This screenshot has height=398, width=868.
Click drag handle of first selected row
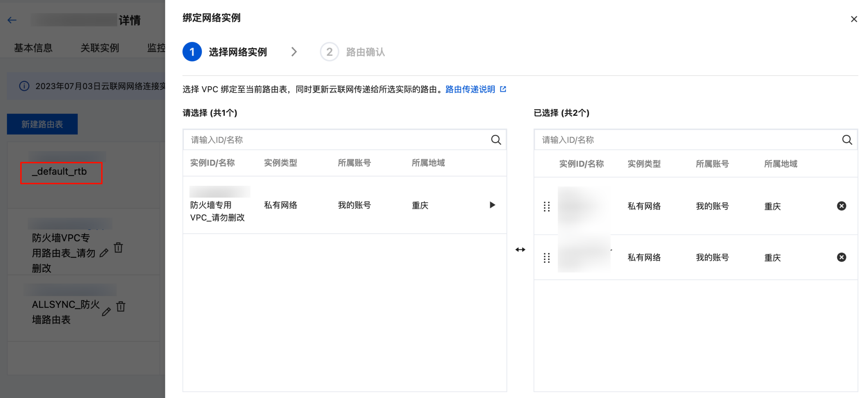(547, 206)
